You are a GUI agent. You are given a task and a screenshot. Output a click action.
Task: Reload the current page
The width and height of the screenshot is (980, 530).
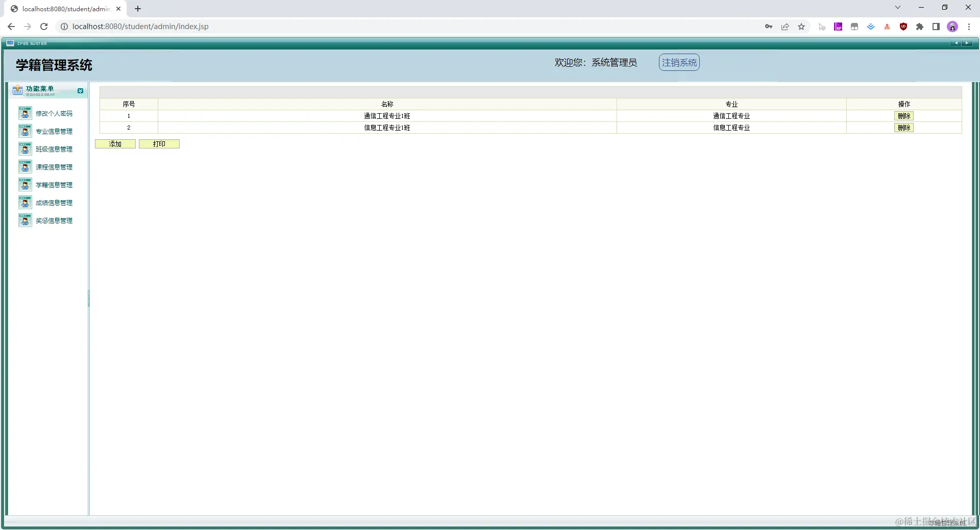click(x=44, y=27)
